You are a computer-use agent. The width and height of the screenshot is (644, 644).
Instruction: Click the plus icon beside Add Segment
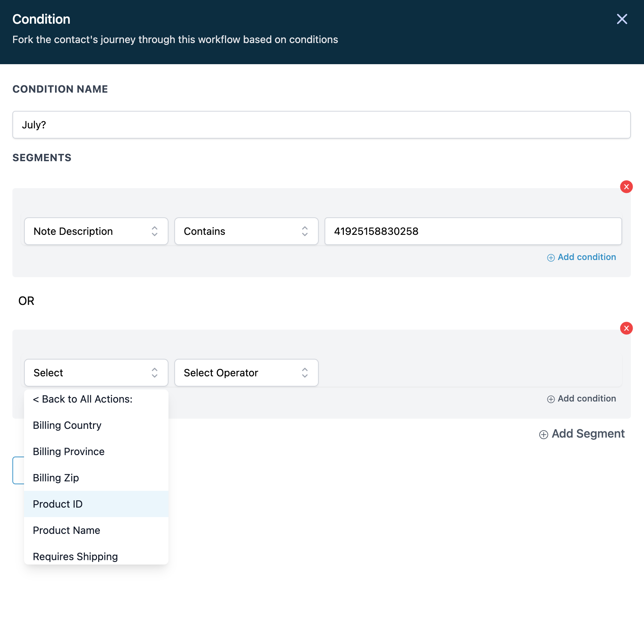pos(543,434)
